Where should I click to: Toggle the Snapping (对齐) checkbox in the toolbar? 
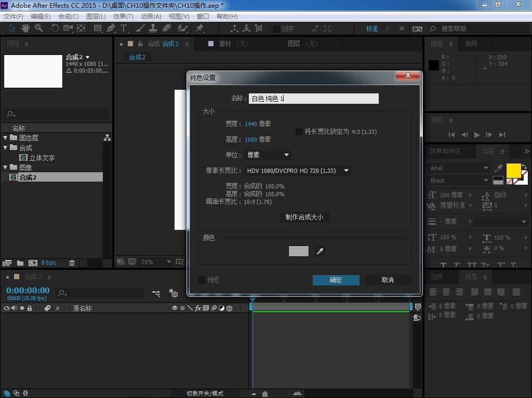[x=276, y=29]
